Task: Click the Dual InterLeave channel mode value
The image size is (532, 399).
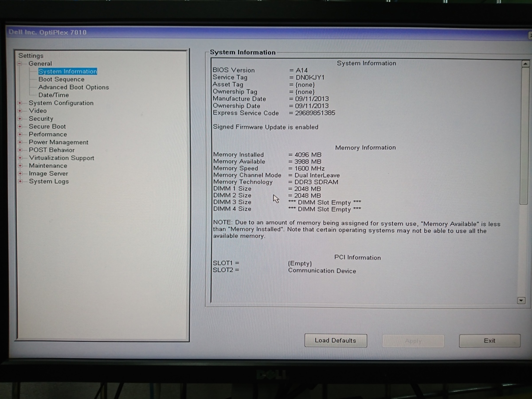Action: [x=317, y=175]
